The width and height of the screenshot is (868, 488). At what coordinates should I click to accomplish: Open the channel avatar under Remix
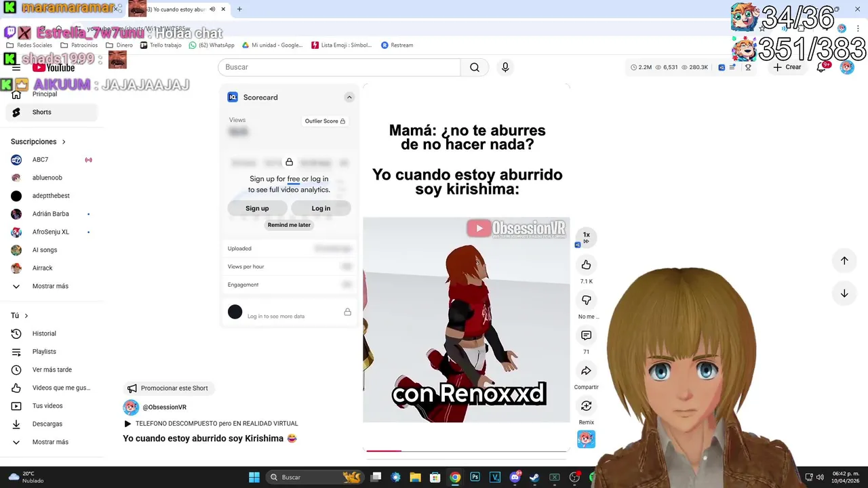tap(586, 439)
